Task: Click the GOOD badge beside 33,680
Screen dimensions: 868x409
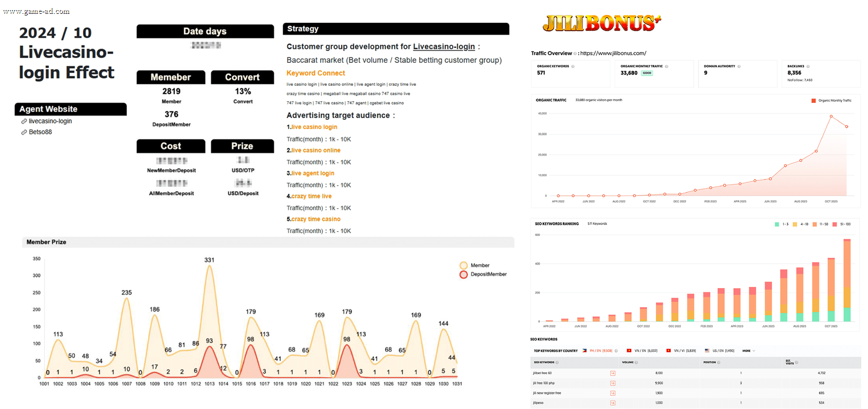Action: pos(647,73)
